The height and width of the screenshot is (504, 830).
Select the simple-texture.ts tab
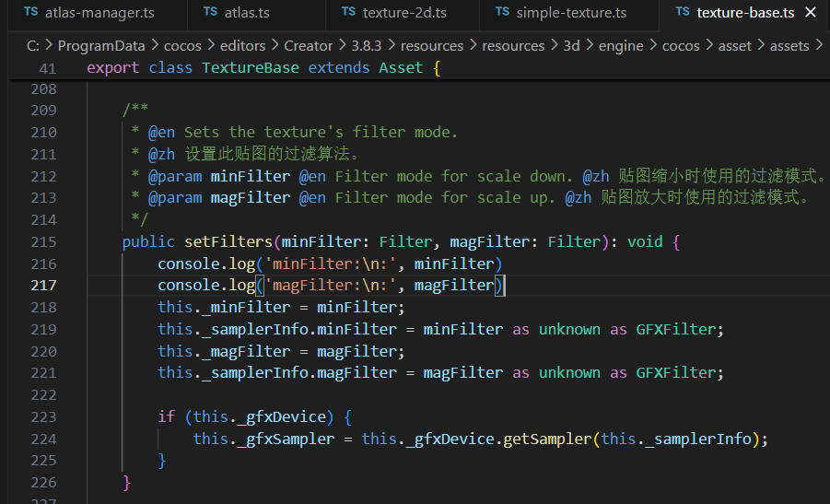pyautogui.click(x=571, y=13)
